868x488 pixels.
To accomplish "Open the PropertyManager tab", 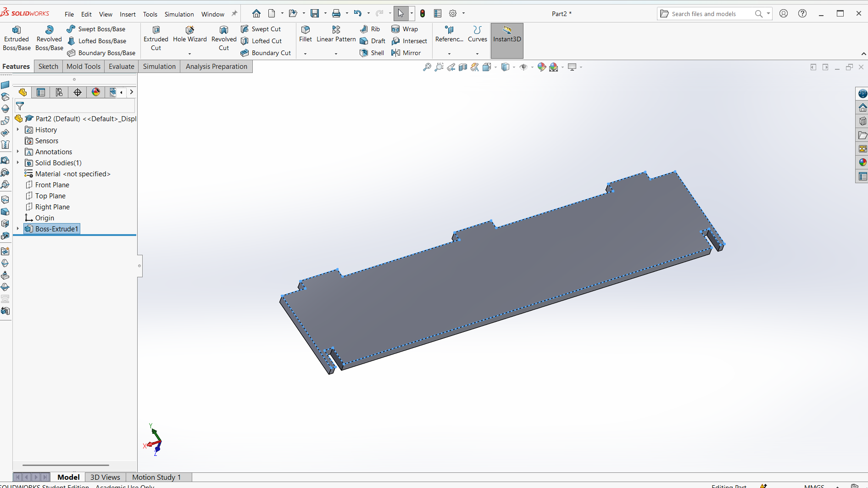I will coord(41,92).
